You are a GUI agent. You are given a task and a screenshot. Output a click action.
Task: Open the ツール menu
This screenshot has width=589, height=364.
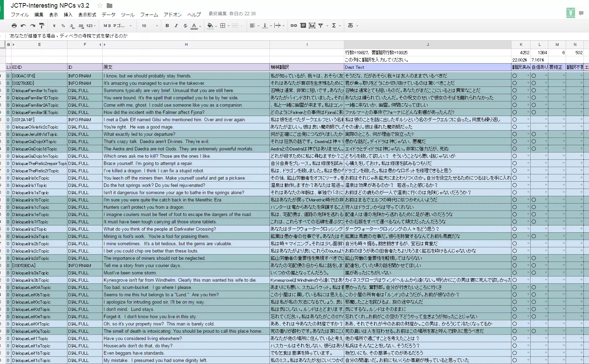[x=128, y=15]
